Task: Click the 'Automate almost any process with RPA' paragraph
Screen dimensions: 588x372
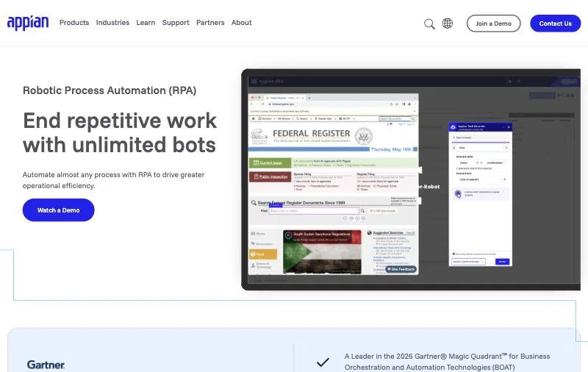Action: [114, 180]
